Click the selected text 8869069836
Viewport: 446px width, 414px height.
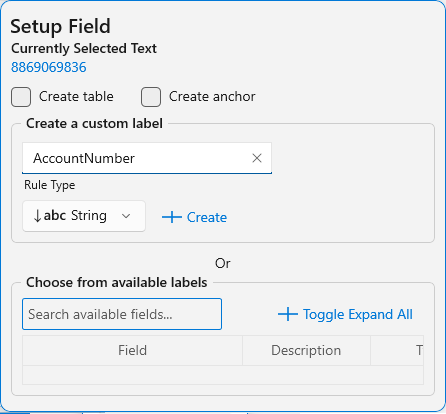point(49,67)
